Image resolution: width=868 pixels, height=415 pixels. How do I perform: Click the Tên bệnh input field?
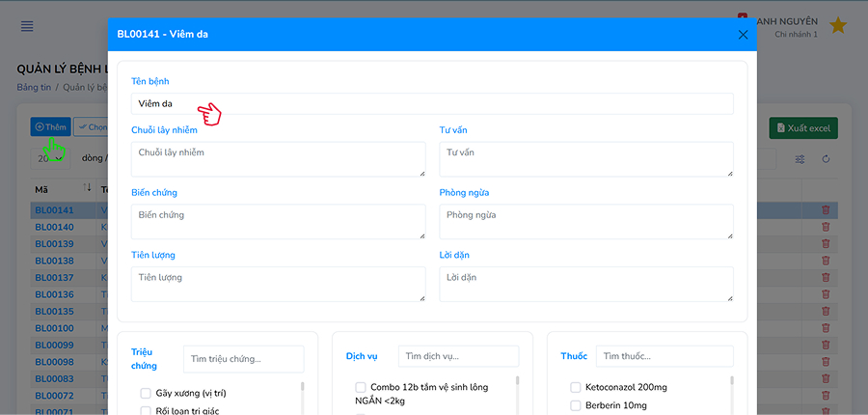pyautogui.click(x=432, y=103)
